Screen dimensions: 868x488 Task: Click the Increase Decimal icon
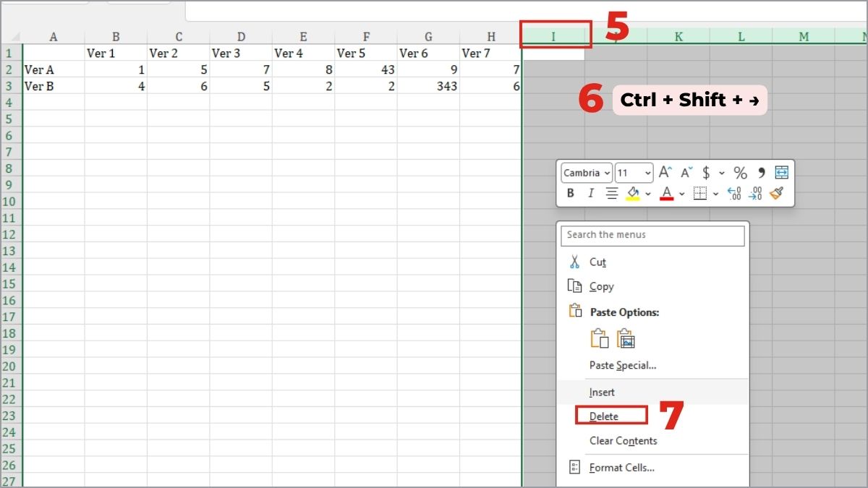pos(734,194)
